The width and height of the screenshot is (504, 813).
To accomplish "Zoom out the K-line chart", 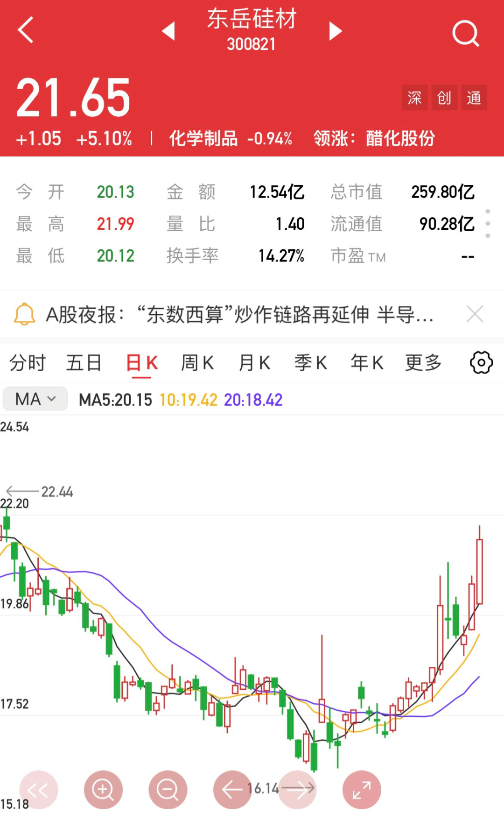I will [168, 790].
